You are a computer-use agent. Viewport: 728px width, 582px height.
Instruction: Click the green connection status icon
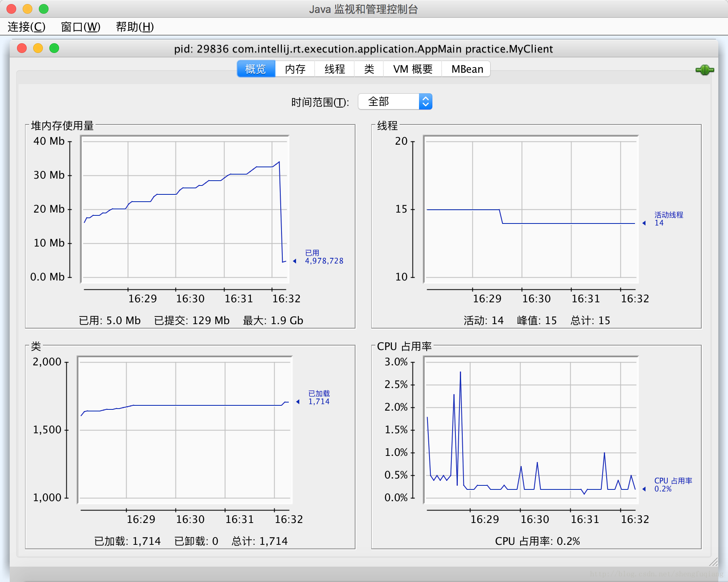tap(705, 70)
